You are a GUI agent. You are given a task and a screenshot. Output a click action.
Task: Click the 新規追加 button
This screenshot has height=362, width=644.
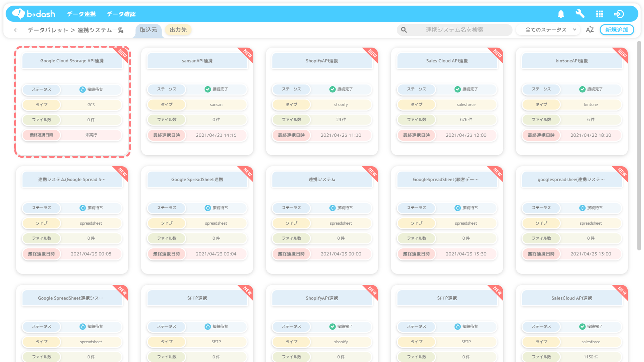[x=617, y=30]
